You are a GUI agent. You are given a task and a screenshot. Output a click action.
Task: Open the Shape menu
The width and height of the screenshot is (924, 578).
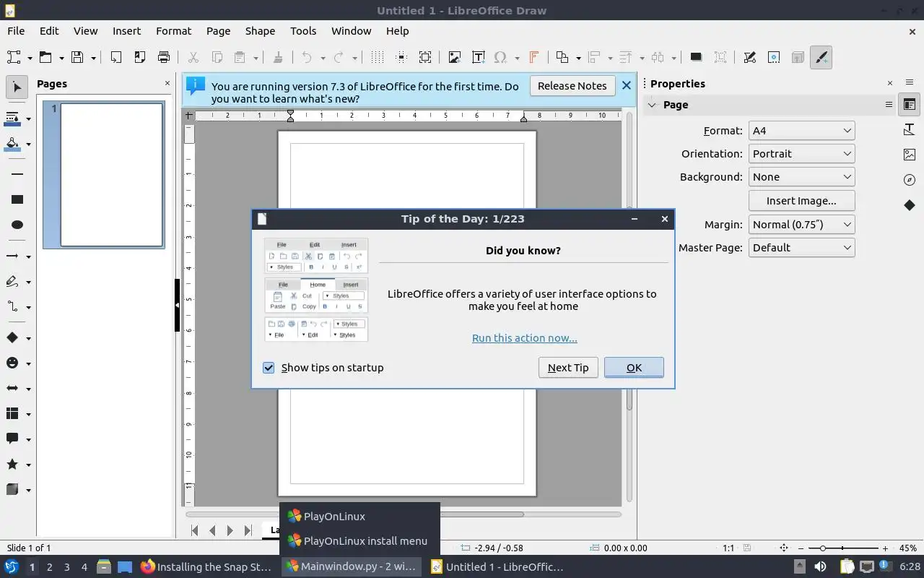click(260, 31)
